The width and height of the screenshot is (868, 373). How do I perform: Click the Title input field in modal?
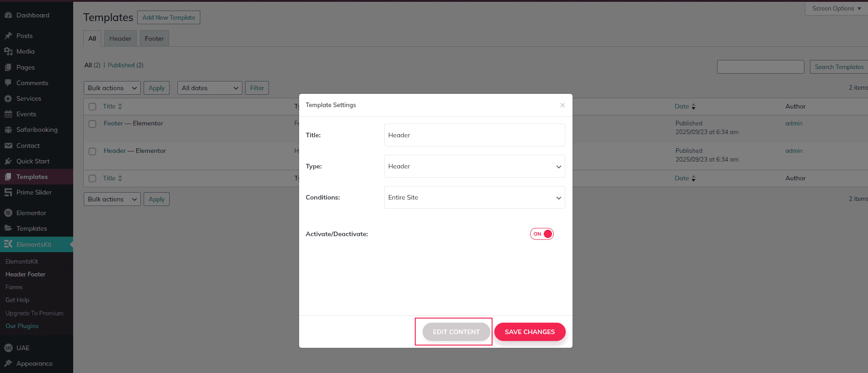pyautogui.click(x=474, y=135)
